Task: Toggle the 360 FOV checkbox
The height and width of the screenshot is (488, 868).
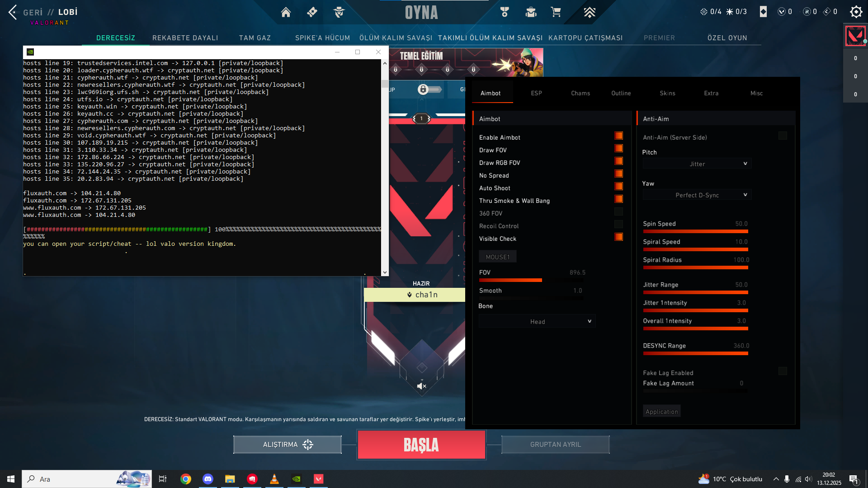Action: pyautogui.click(x=618, y=212)
